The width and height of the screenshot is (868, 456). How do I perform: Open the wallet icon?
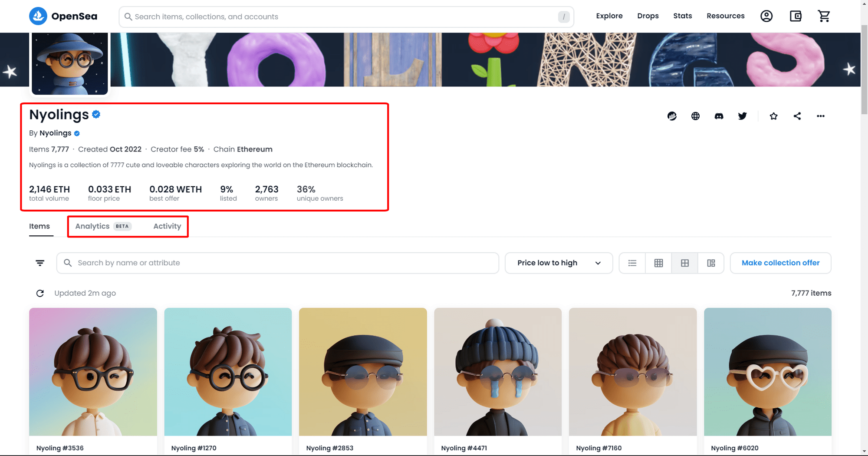pos(796,17)
